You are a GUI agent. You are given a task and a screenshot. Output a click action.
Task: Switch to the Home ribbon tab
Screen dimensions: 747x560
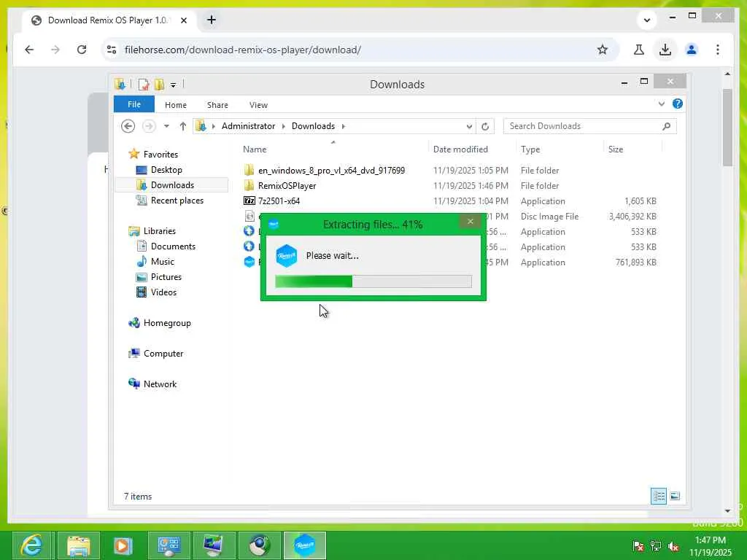click(176, 105)
